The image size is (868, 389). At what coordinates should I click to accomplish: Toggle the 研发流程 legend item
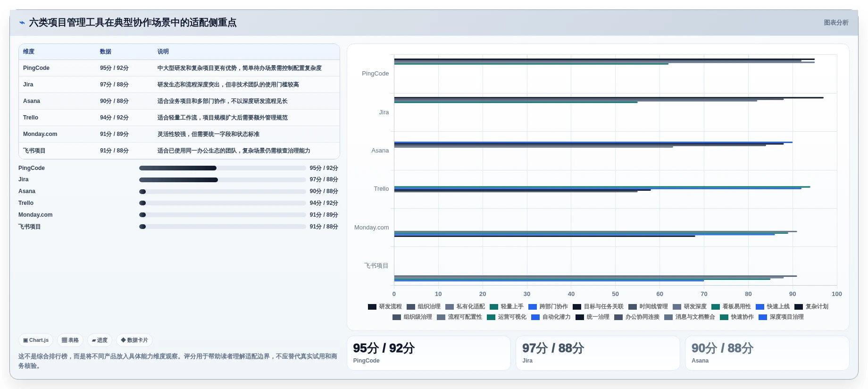click(385, 306)
